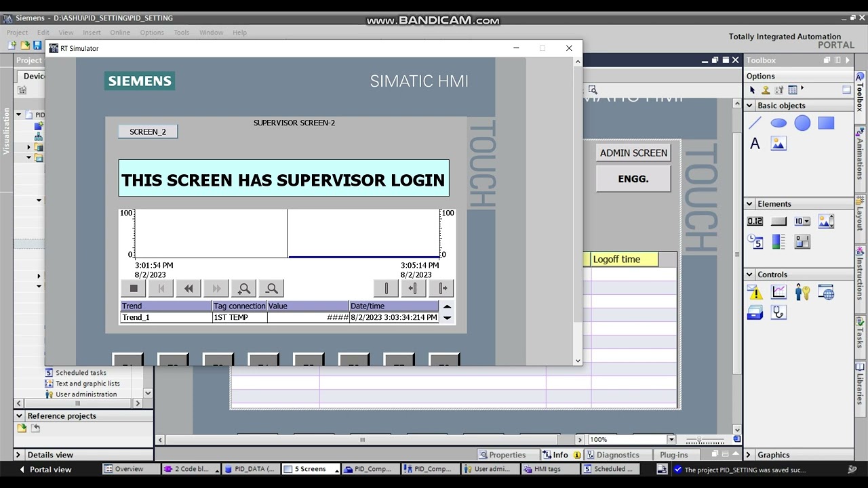The width and height of the screenshot is (868, 488).
Task: Click the ENGG. button in editor
Action: pyautogui.click(x=633, y=179)
